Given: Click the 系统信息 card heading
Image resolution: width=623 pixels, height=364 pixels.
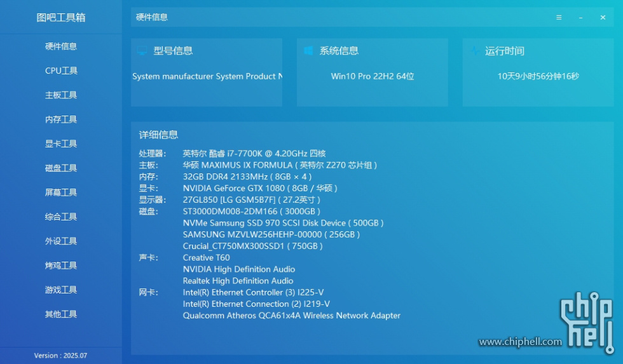Looking at the screenshot, I should (x=339, y=50).
